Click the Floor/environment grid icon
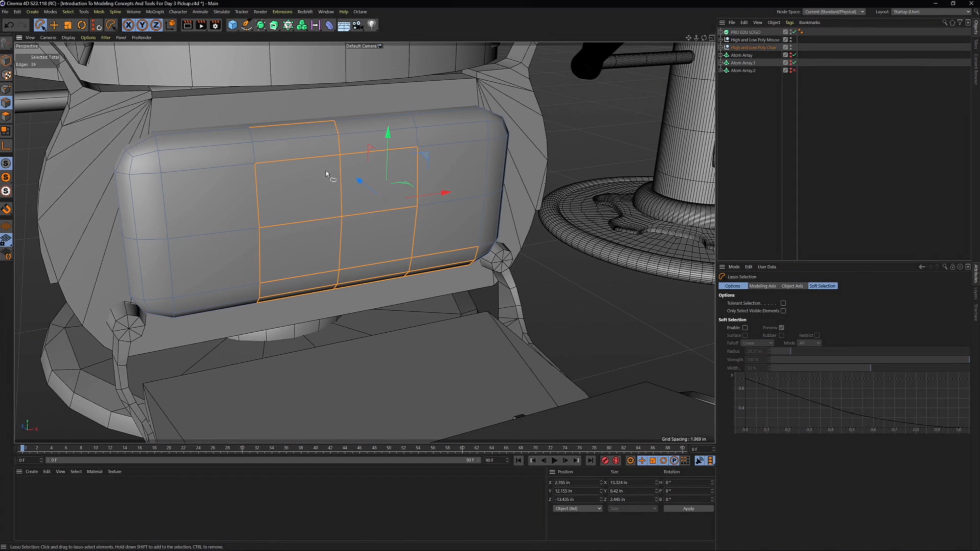The image size is (980, 551). coord(344,25)
